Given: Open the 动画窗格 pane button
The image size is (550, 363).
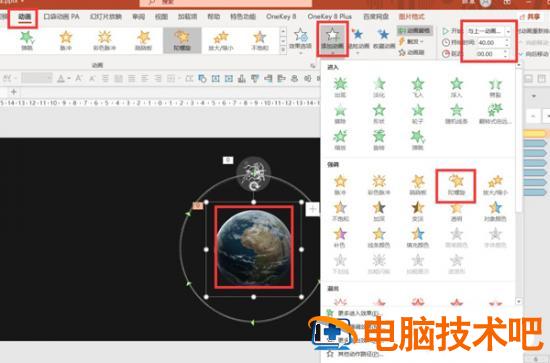Looking at the screenshot, I should (x=415, y=31).
